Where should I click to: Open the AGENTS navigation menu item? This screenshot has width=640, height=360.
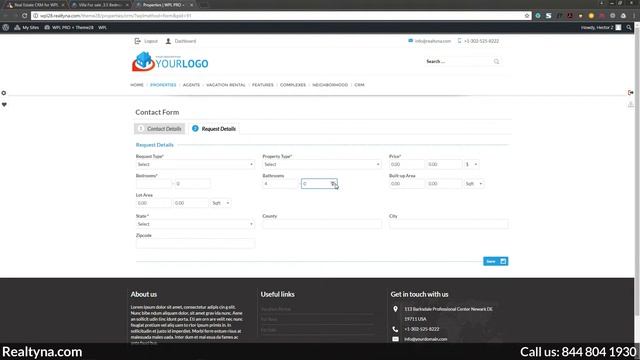coord(191,85)
